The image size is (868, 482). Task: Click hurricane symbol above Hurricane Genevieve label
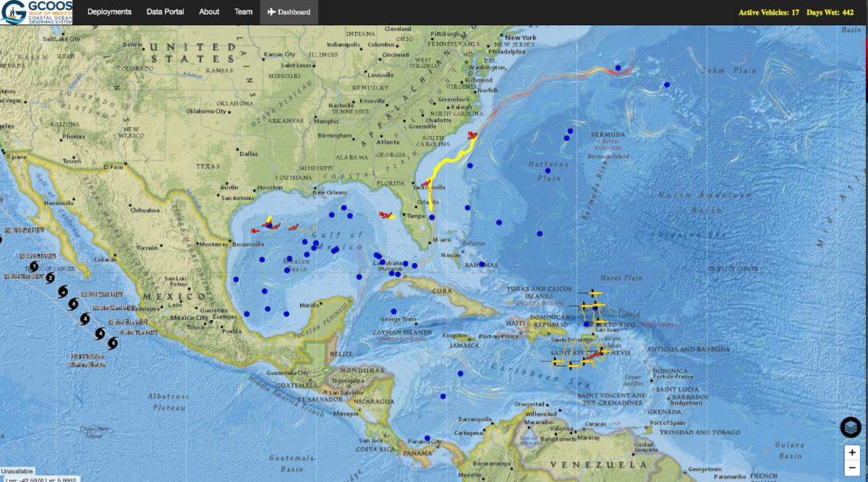[112, 343]
